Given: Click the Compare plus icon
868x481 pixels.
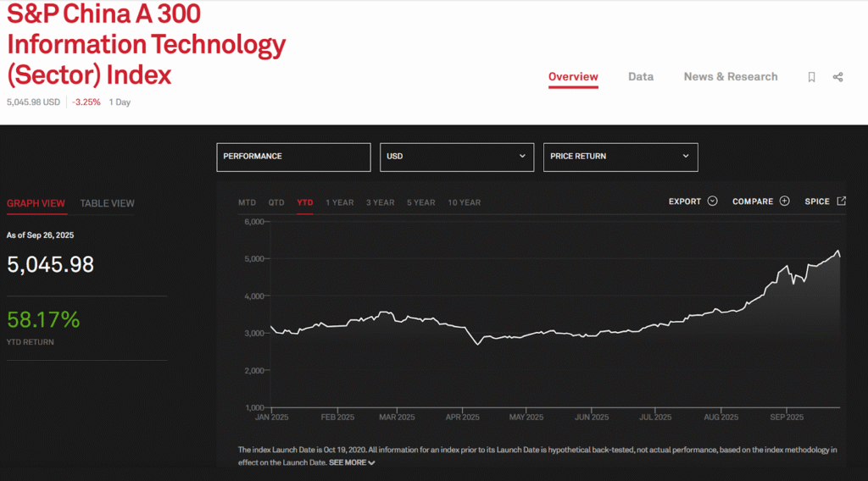Looking at the screenshot, I should coord(784,202).
